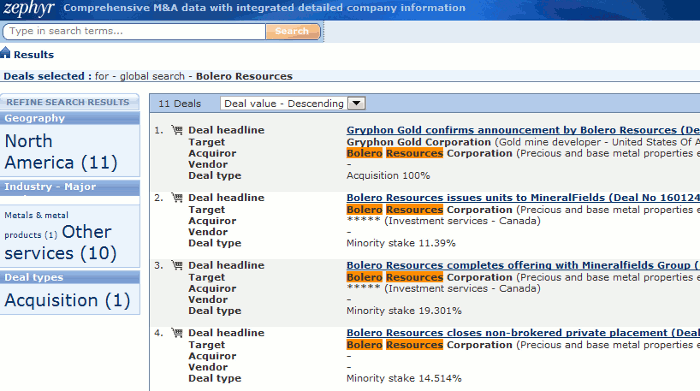Click the Acquisition 100% deal type
Image resolution: width=700 pixels, height=391 pixels.
[x=388, y=175]
